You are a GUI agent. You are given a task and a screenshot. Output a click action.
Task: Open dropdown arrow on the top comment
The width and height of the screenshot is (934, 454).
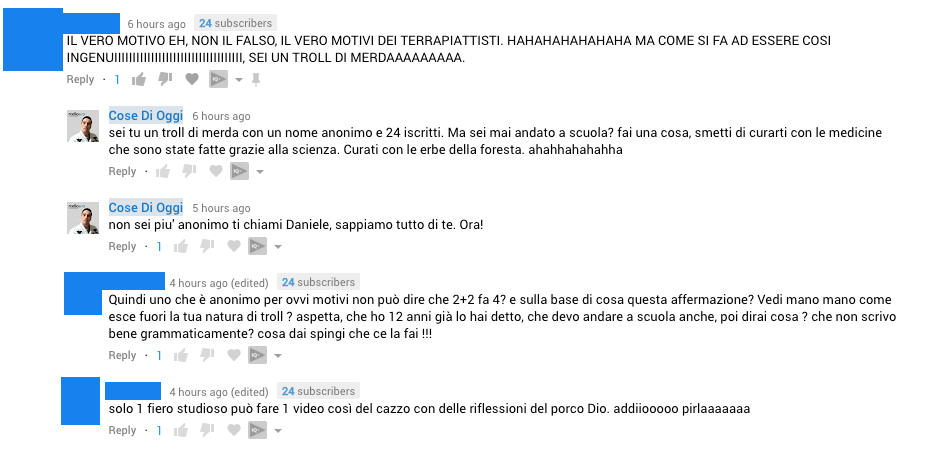pos(239,80)
